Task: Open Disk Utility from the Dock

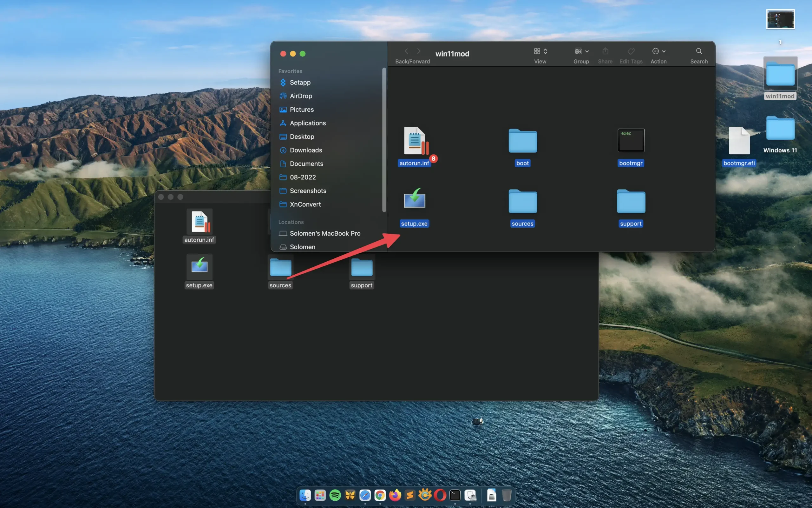Action: click(470, 495)
